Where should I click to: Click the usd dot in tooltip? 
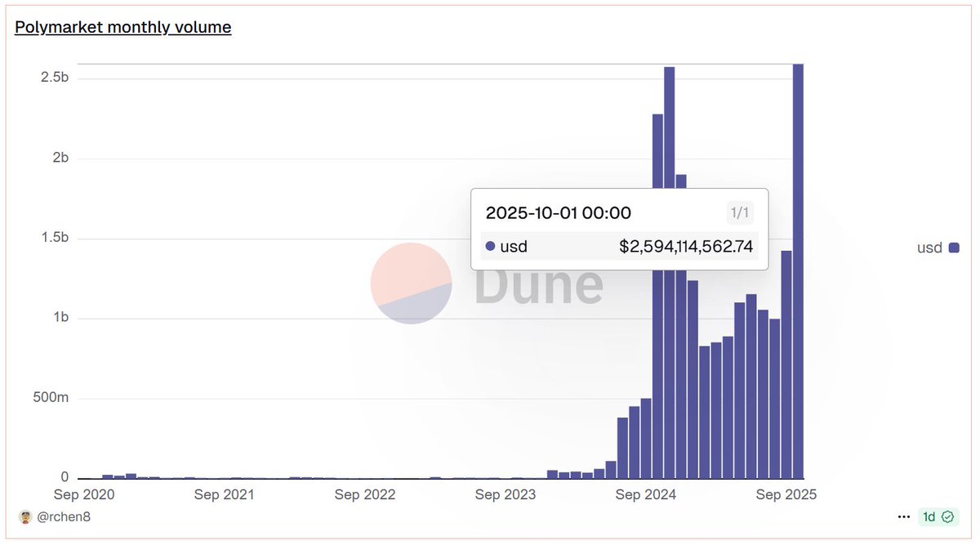point(490,246)
